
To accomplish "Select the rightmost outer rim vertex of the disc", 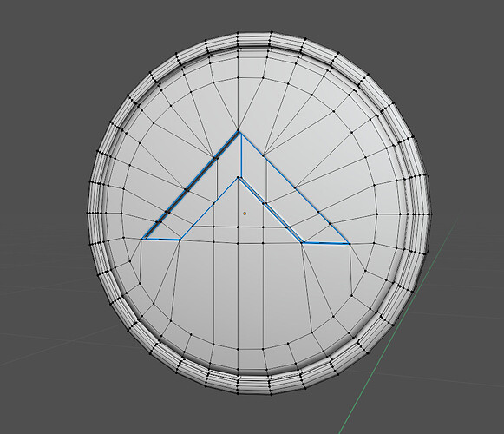I will pos(431,214).
